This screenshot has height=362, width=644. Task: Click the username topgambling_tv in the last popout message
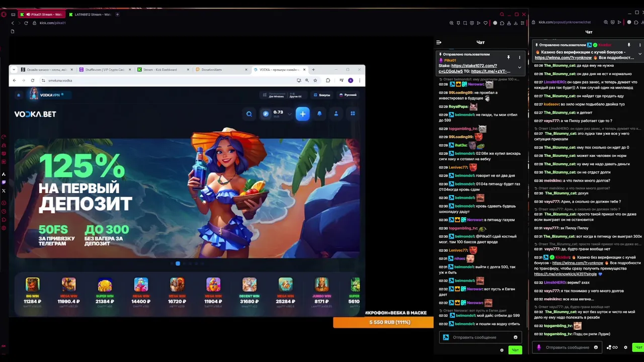[x=558, y=334]
